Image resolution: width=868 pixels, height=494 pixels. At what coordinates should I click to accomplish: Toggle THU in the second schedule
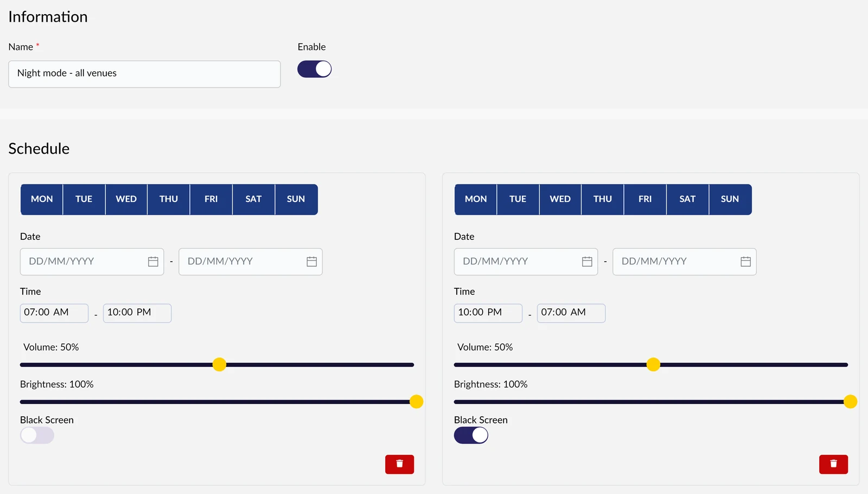coord(603,199)
